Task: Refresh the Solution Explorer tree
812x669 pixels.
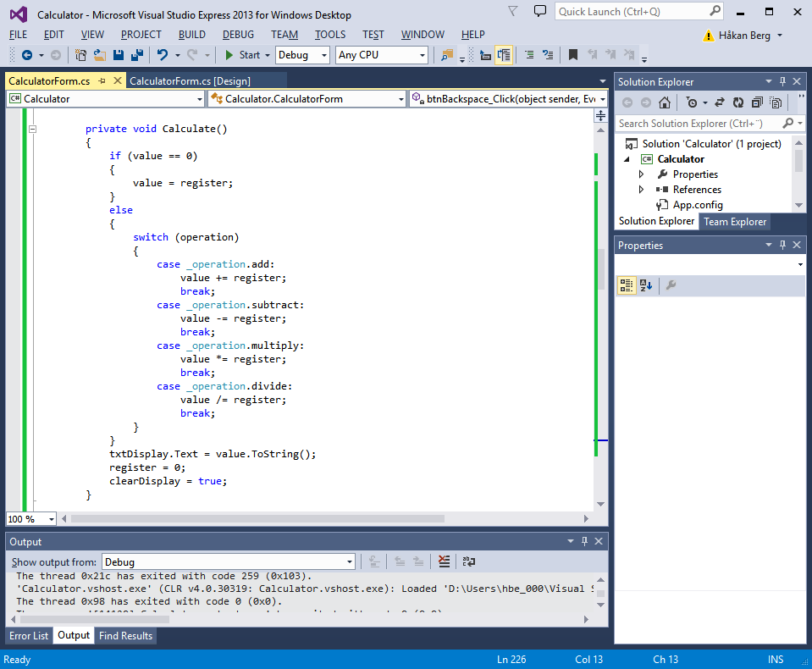Action: (x=738, y=102)
